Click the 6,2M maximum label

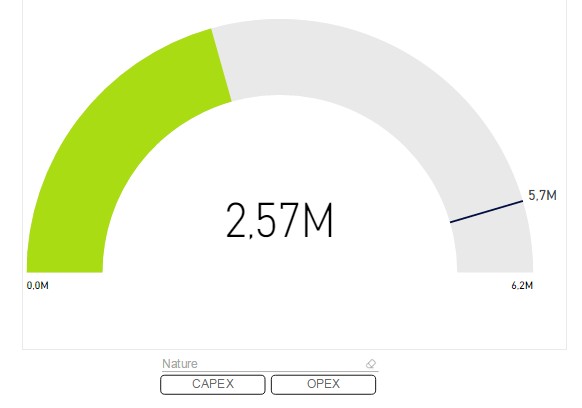point(522,285)
